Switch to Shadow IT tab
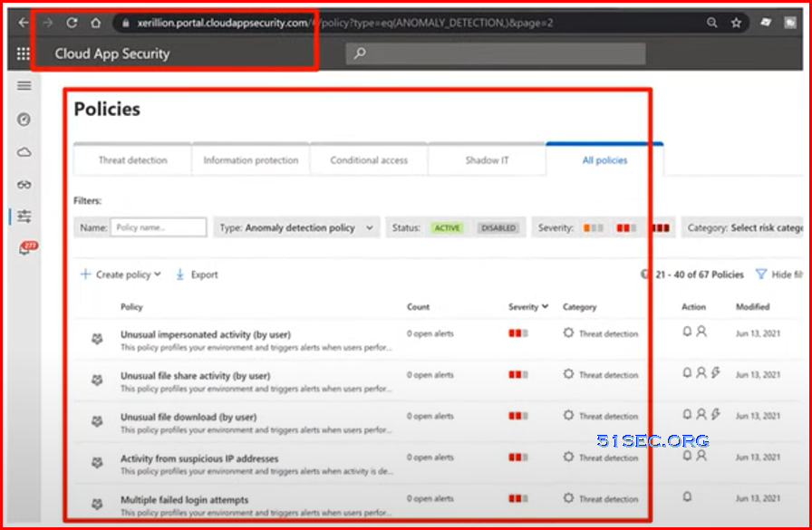812x530 pixels. pos(487,160)
